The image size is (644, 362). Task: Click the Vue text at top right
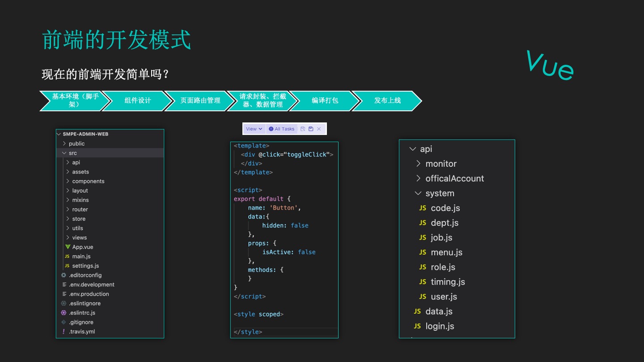tap(550, 66)
